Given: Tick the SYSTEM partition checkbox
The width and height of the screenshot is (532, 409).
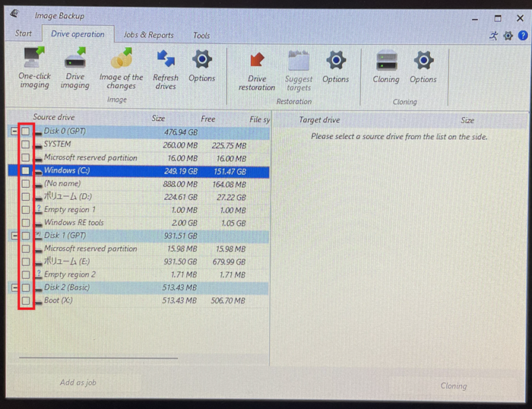Looking at the screenshot, I should [26, 144].
